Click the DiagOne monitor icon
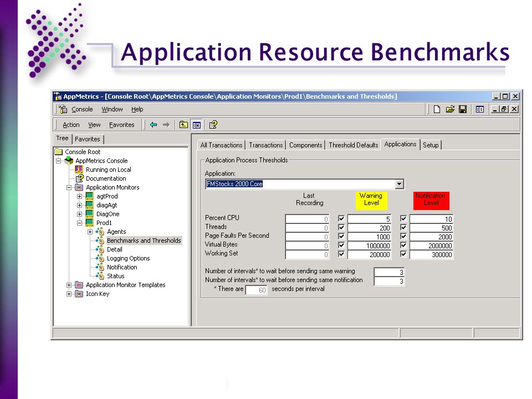This screenshot has width=532, height=399. click(x=90, y=214)
